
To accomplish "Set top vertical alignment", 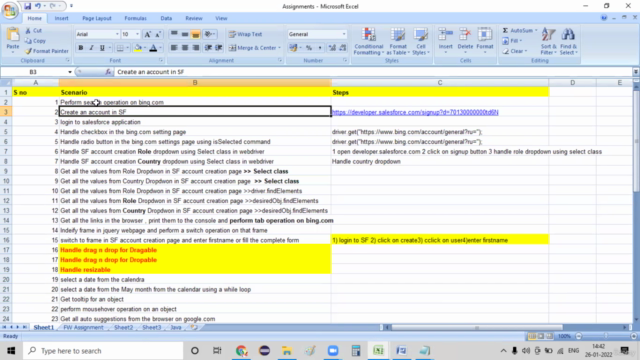I will (x=174, y=34).
